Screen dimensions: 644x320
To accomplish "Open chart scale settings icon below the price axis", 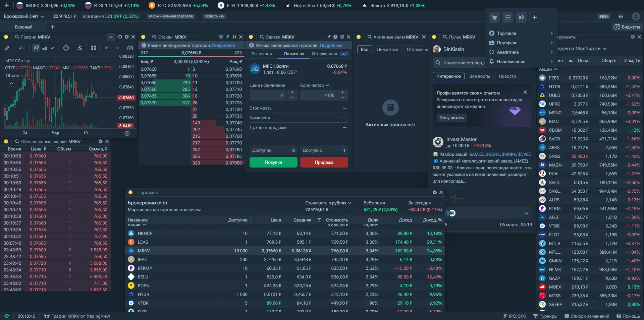I will [x=127, y=133].
